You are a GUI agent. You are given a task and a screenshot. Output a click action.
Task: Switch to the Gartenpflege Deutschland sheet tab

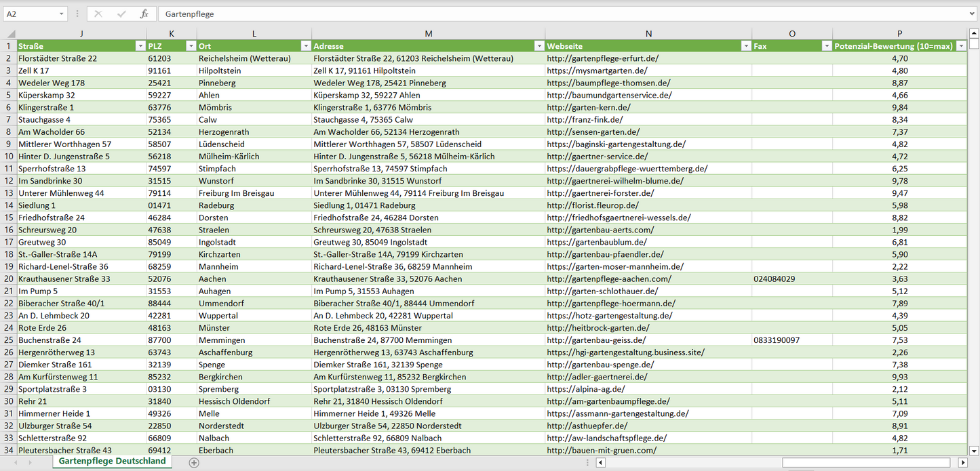click(x=112, y=461)
